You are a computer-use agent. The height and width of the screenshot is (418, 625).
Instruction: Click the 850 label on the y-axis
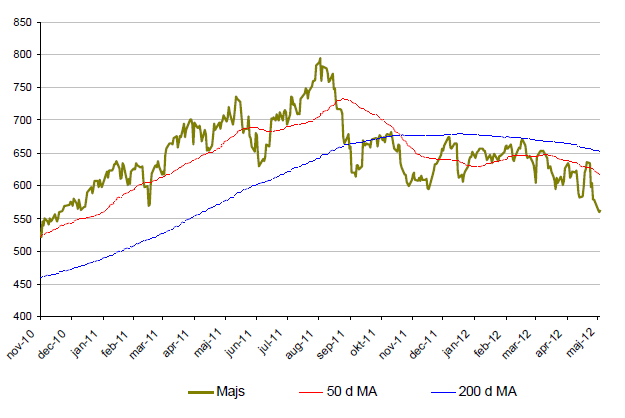coord(21,22)
